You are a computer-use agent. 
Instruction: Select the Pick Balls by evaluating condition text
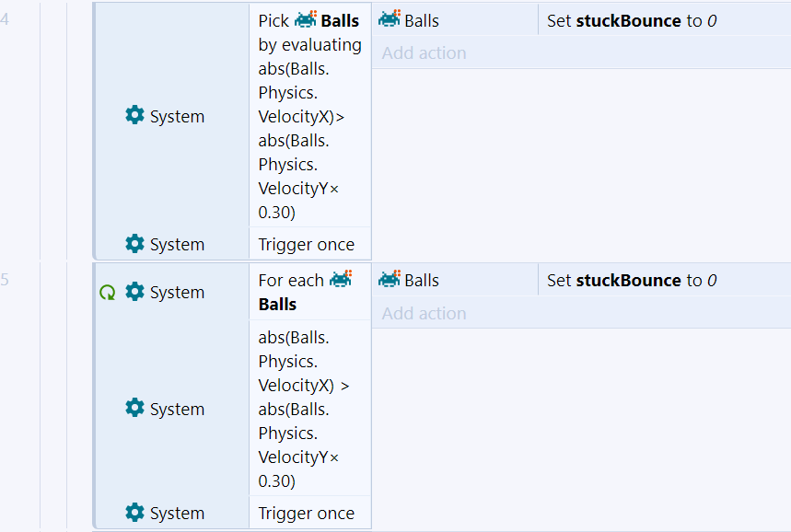(x=309, y=116)
